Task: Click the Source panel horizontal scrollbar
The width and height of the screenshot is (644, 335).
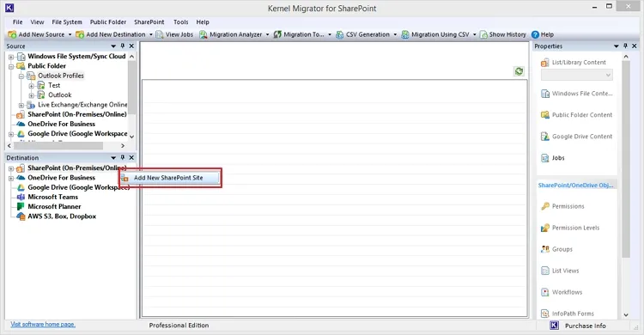Action: click(58, 145)
